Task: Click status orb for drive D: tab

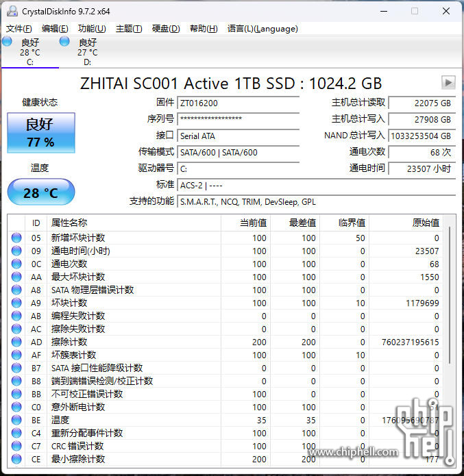Action: pos(64,42)
